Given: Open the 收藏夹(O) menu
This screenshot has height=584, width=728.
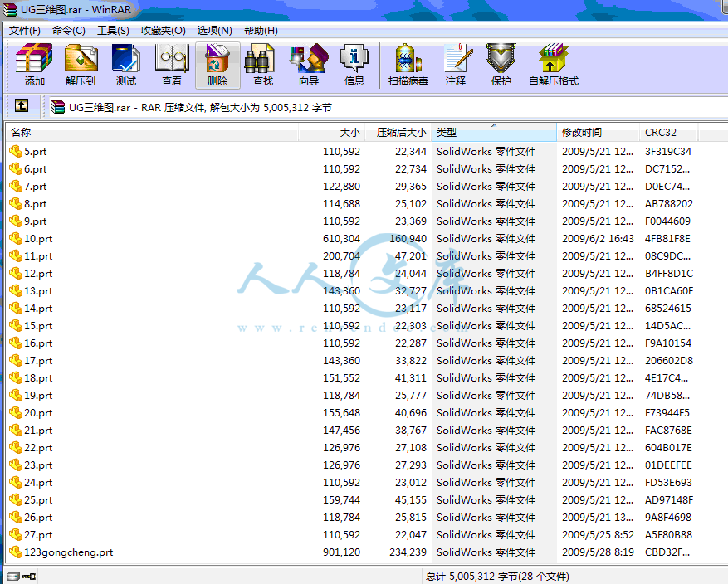Looking at the screenshot, I should click(164, 31).
